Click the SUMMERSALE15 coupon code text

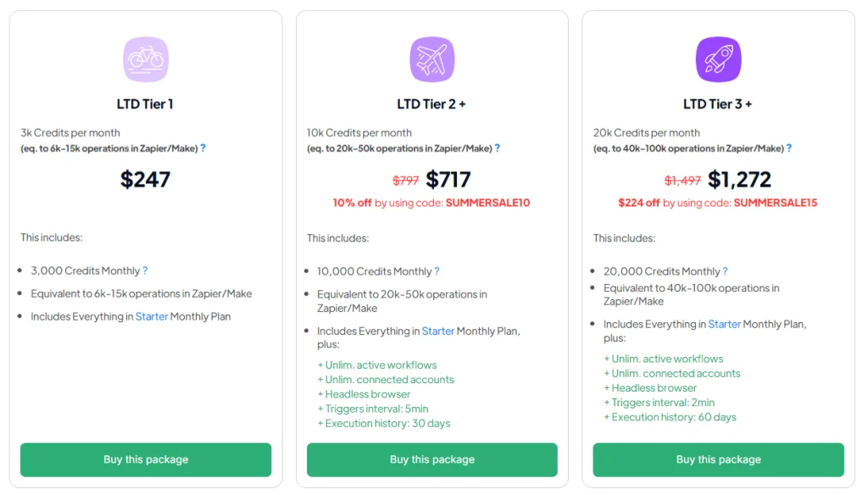pos(775,203)
